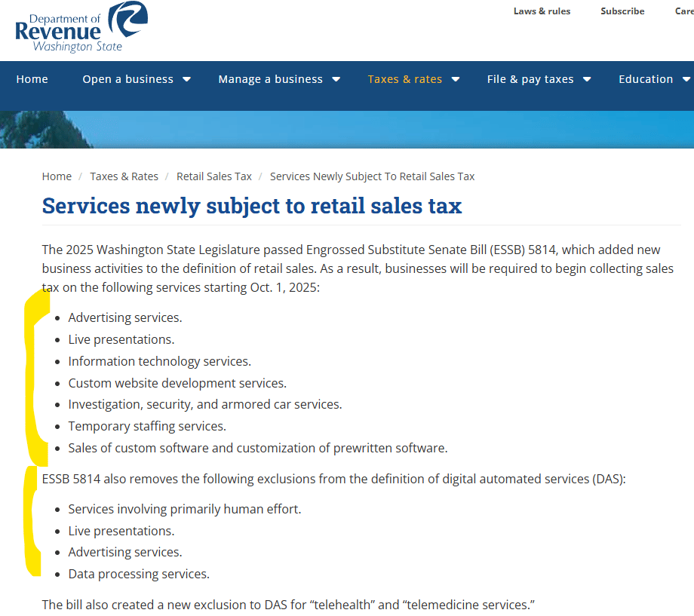Click the Services Newly Subject To Retail Sales Tax breadcrumb
Viewport: 694px width, 616px height.
click(372, 176)
